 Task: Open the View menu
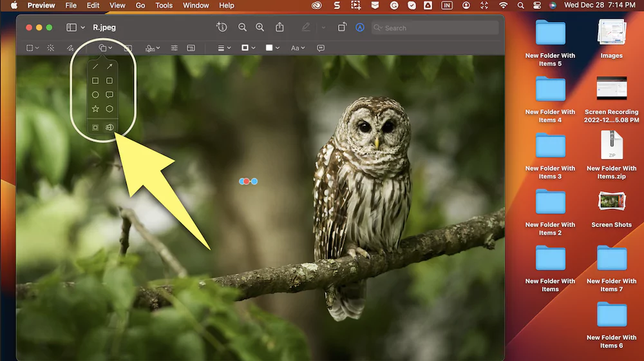tap(117, 5)
